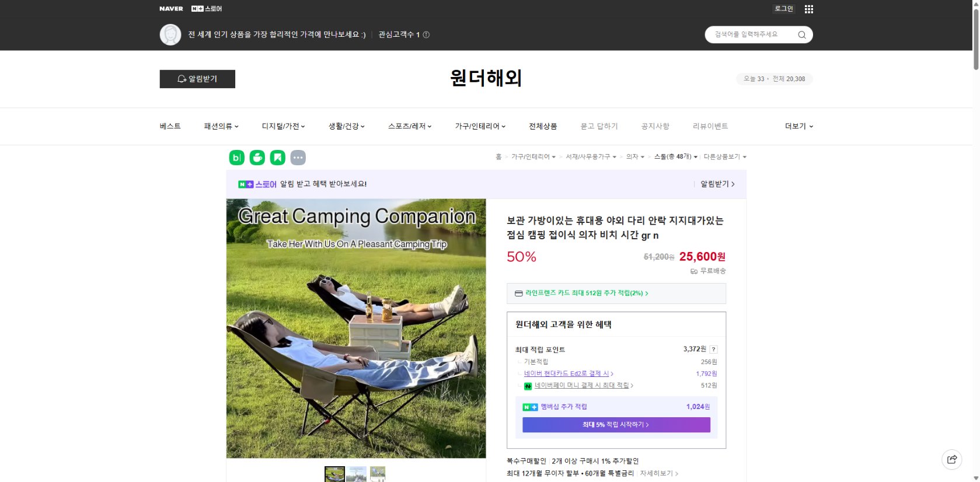Click 홈 in breadcrumb
The height and width of the screenshot is (482, 980).
(x=498, y=157)
